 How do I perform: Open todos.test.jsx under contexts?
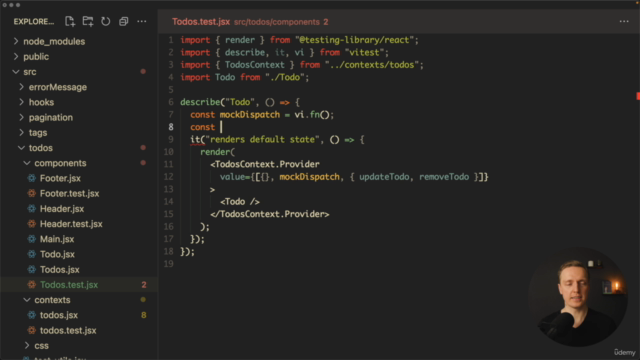coord(68,330)
